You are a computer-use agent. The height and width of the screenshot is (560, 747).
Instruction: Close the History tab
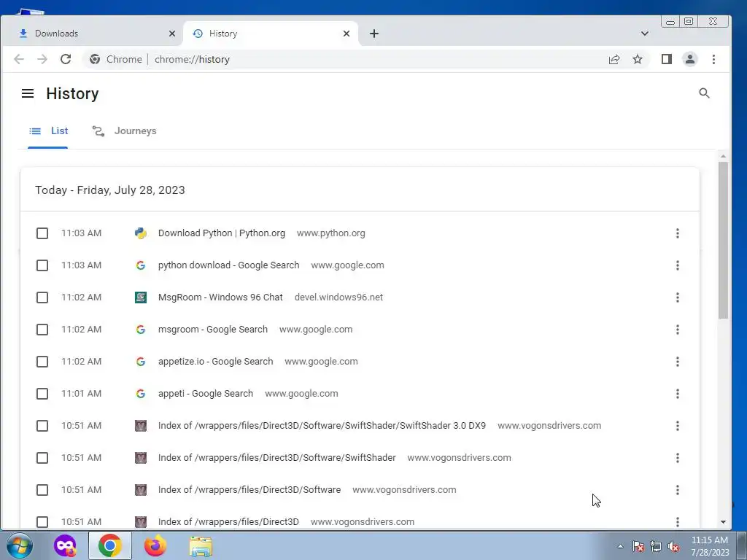[347, 34]
